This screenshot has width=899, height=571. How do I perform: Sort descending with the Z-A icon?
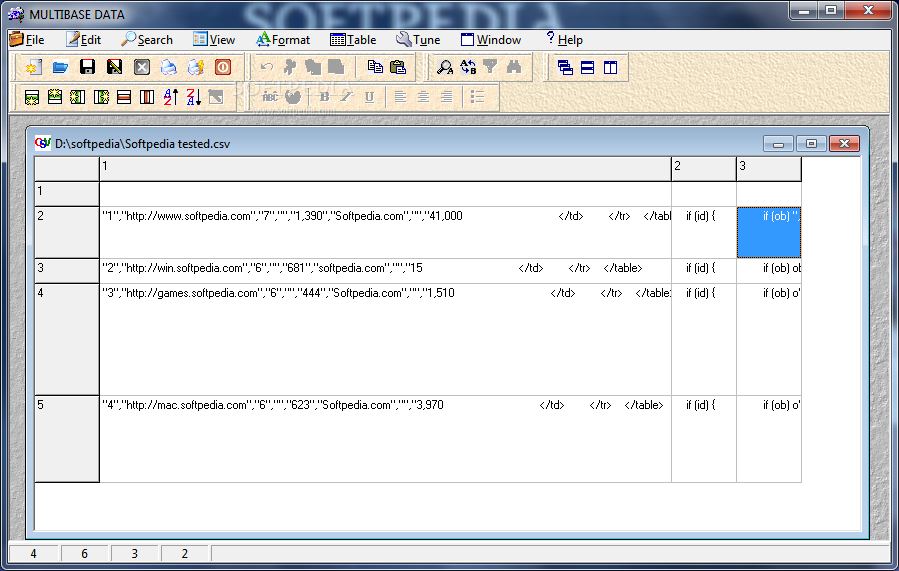click(x=193, y=97)
